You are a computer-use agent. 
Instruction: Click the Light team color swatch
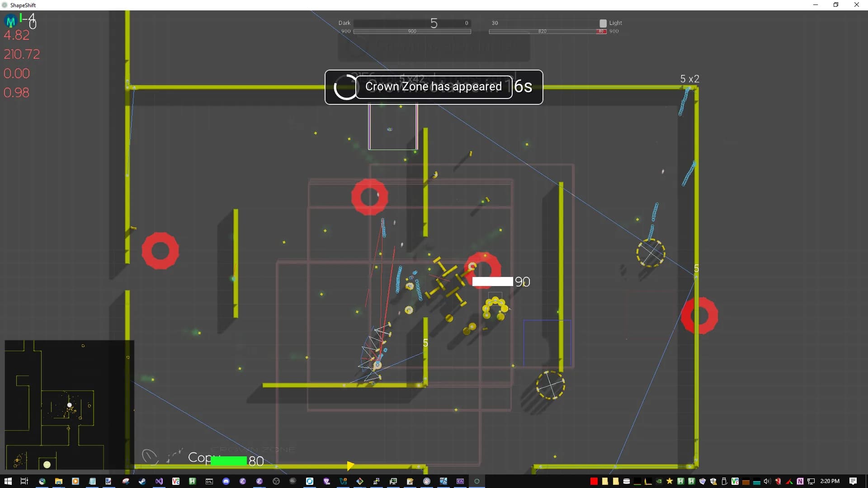pyautogui.click(x=603, y=23)
